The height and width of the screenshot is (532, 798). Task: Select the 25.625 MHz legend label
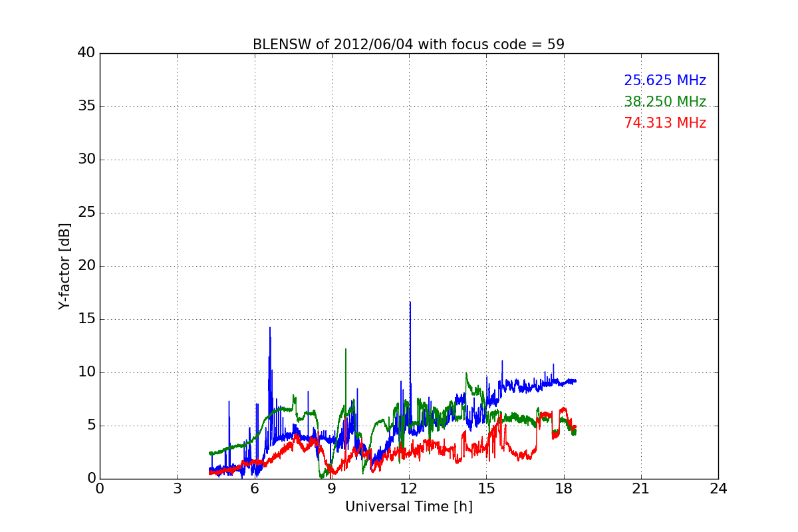click(x=665, y=80)
